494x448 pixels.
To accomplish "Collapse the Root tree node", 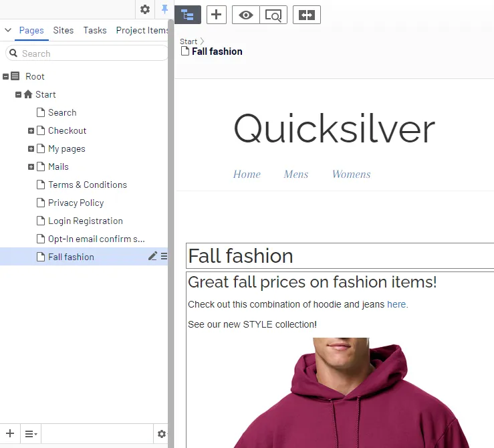I will [x=5, y=76].
